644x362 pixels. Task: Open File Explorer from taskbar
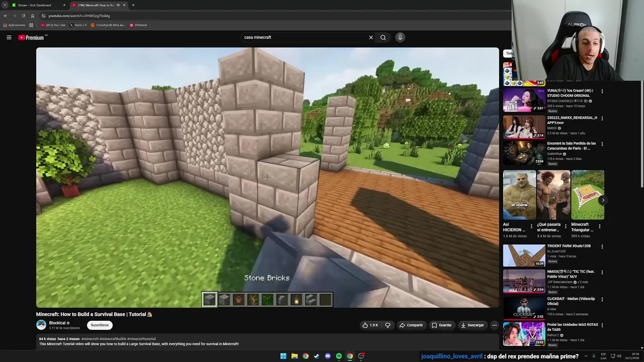(x=294, y=356)
